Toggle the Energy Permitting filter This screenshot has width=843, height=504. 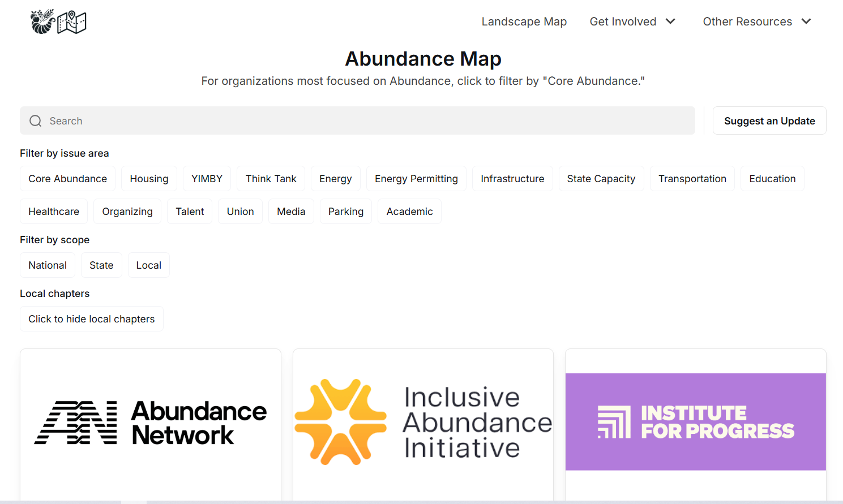click(416, 179)
